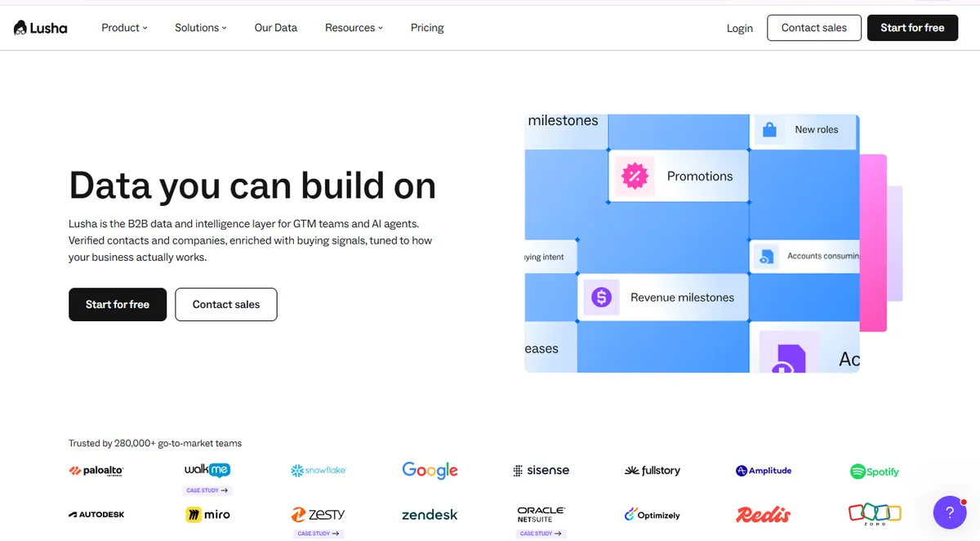Go to the Pricing page
980x541 pixels.
(x=427, y=28)
